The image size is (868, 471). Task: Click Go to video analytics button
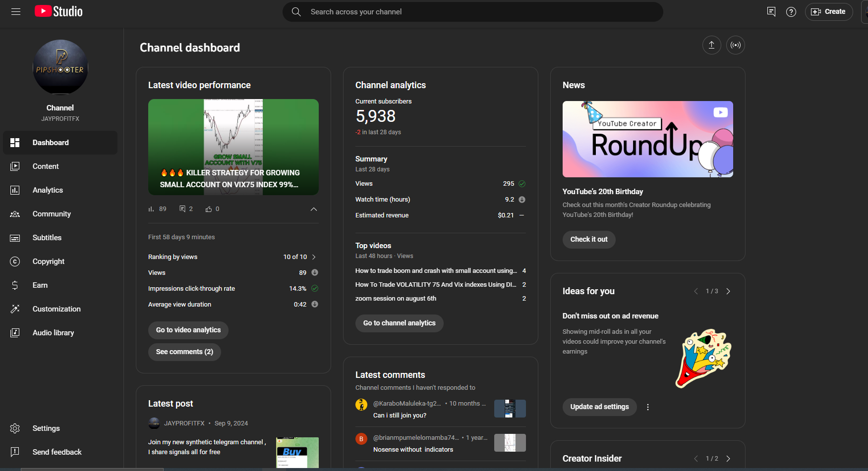point(188,330)
